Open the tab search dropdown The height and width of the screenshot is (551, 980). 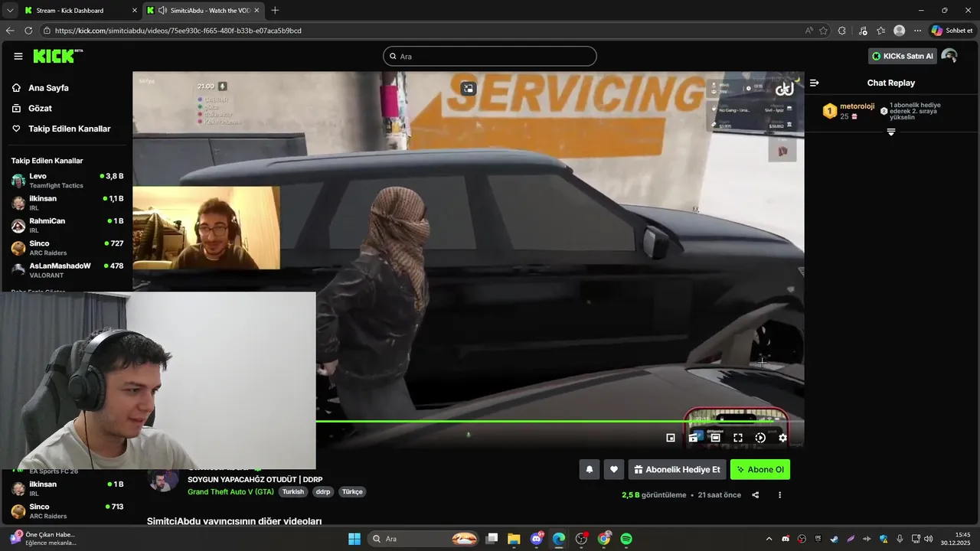pos(10,10)
